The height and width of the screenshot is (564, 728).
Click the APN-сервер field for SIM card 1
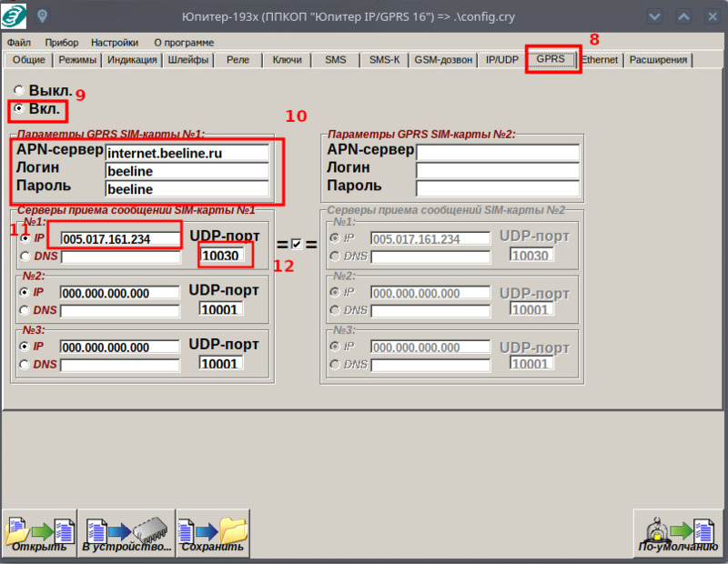[x=187, y=154]
